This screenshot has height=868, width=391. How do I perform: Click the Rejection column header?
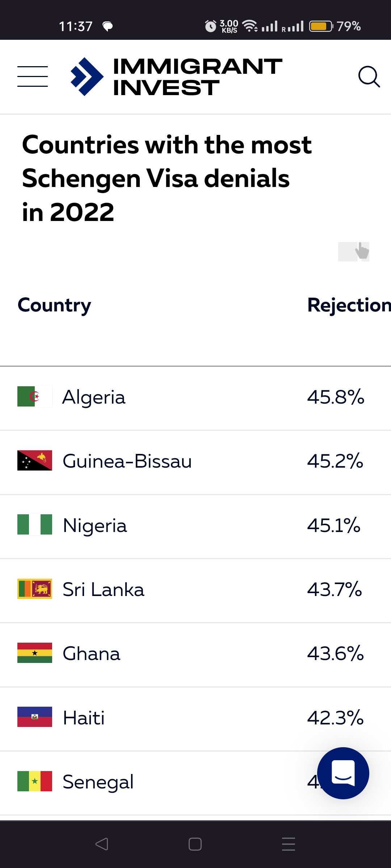pos(349,305)
